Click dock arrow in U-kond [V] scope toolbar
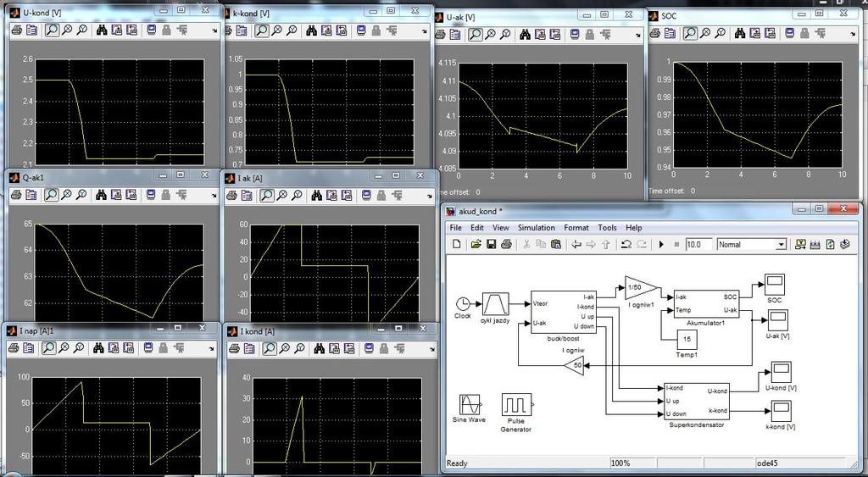Screen dimensions: 868x477 (x=214, y=31)
